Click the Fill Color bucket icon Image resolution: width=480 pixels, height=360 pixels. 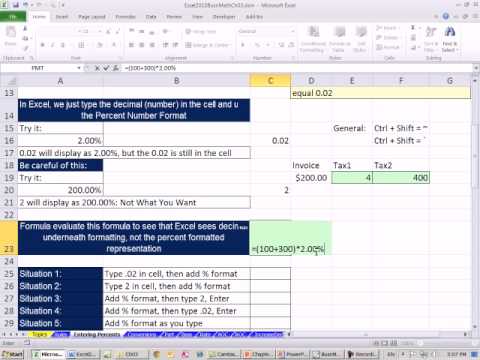point(99,45)
